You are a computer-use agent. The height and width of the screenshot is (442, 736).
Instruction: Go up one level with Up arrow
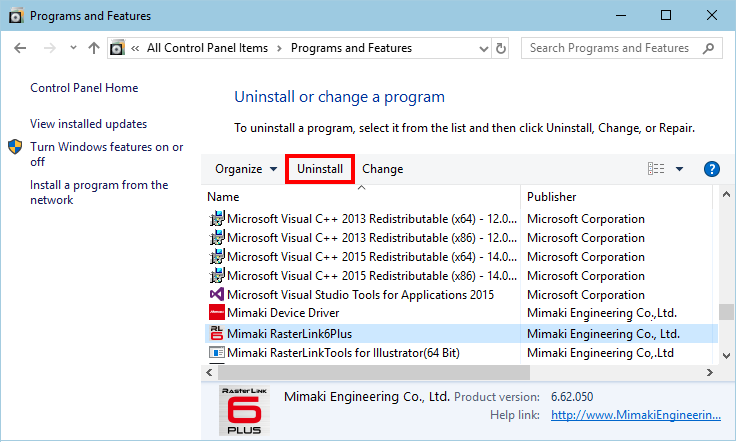94,48
